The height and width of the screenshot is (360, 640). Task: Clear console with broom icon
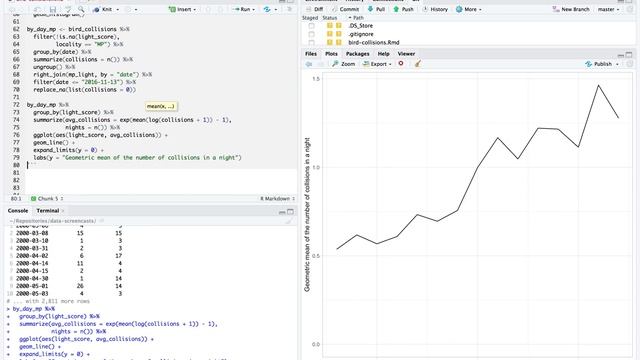click(x=289, y=221)
